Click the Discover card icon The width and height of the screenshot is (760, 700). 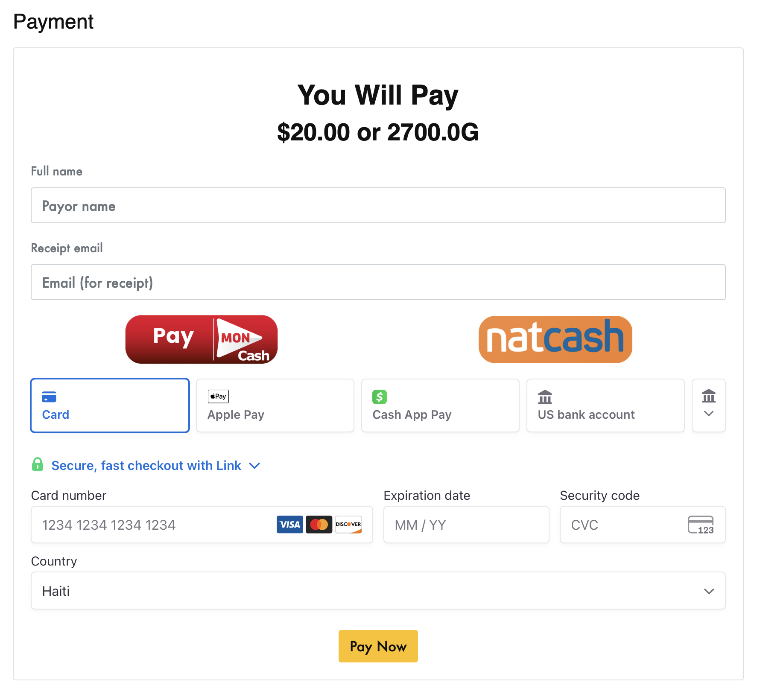pos(348,525)
